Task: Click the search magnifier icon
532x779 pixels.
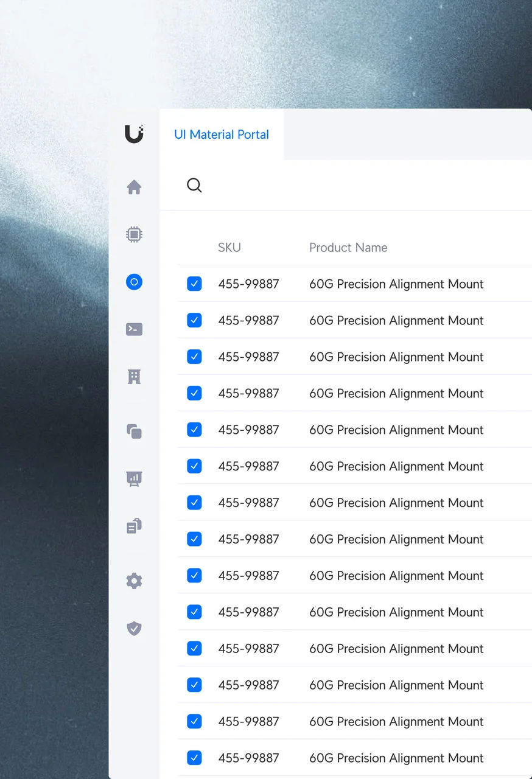Action: pos(194,185)
